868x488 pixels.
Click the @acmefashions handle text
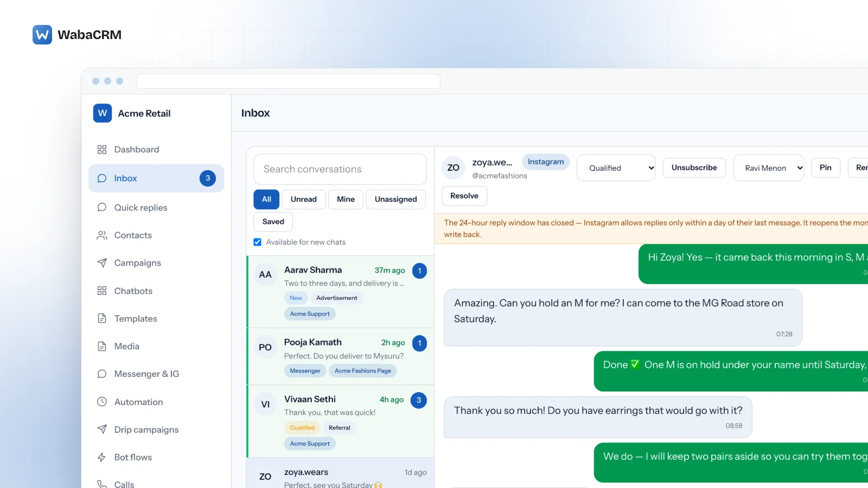point(500,176)
